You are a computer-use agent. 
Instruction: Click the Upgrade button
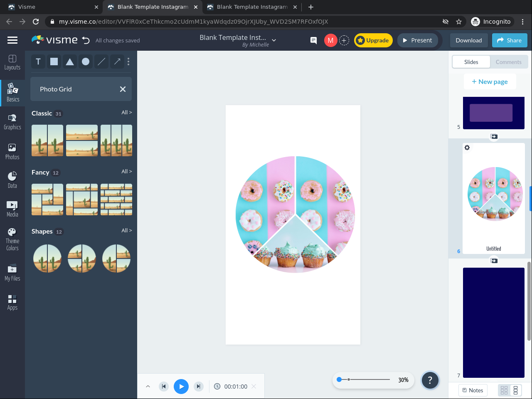(373, 40)
